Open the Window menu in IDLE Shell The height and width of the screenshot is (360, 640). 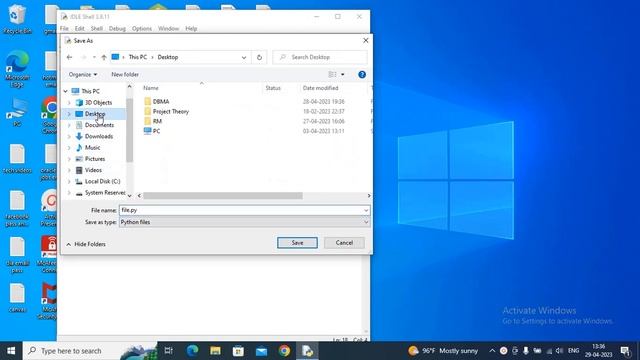pyautogui.click(x=169, y=29)
